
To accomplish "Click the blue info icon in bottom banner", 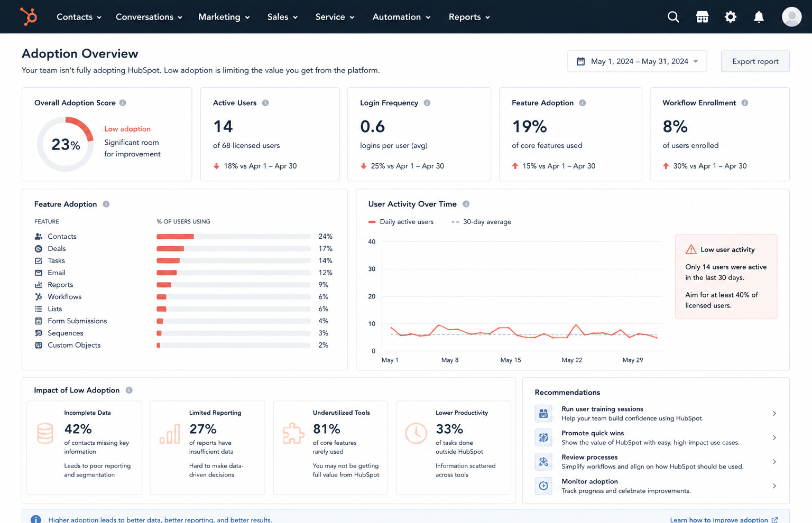I will click(x=35, y=520).
